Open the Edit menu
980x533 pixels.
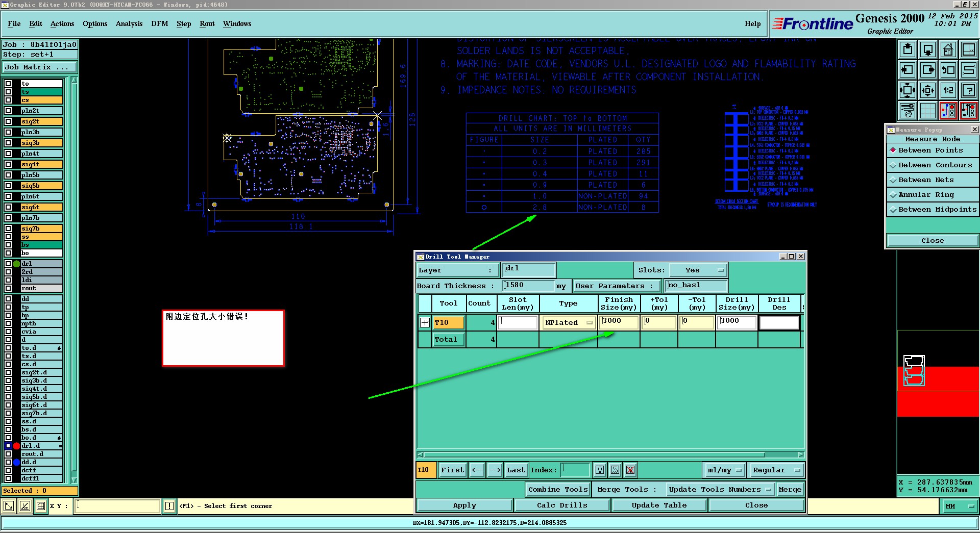(36, 24)
